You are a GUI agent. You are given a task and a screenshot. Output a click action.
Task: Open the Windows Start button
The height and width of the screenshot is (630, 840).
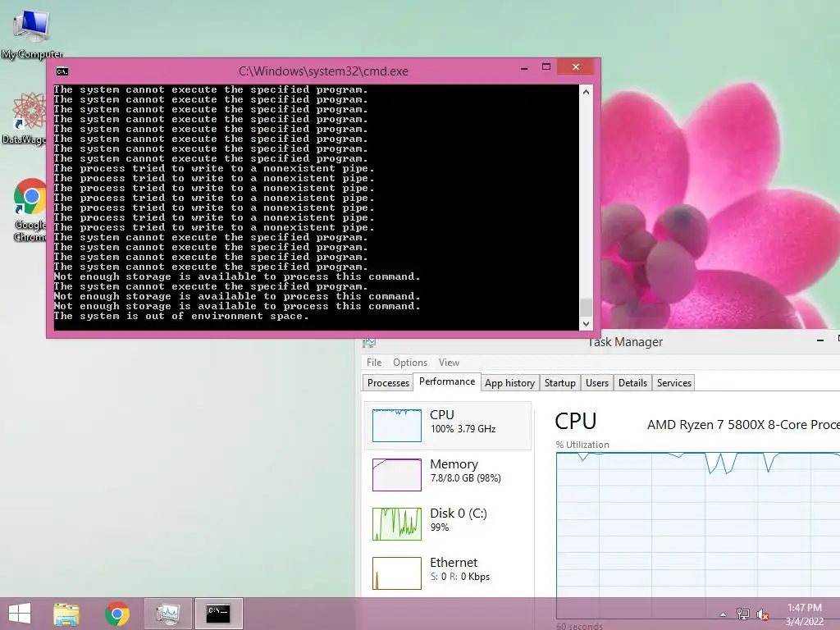20,614
